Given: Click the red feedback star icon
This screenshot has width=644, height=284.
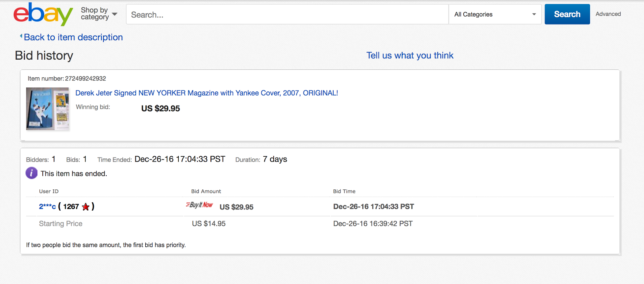Looking at the screenshot, I should (86, 207).
